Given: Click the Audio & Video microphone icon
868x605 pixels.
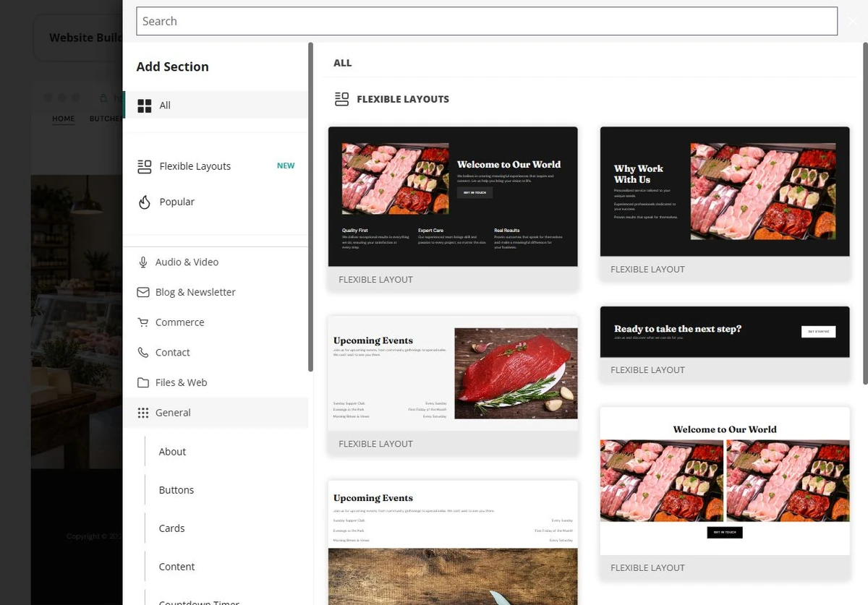Looking at the screenshot, I should (143, 262).
